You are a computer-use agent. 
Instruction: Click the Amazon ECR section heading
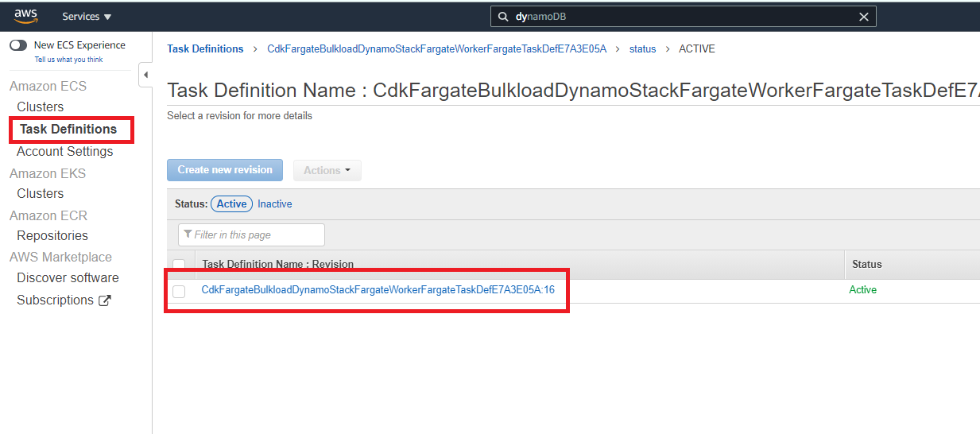pyautogui.click(x=48, y=215)
